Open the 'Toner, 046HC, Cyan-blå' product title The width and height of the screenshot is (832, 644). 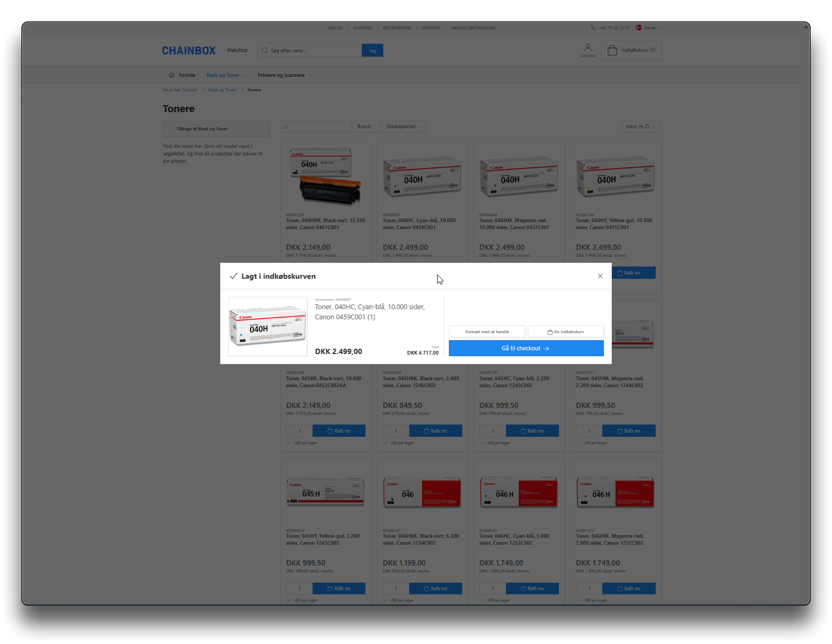tap(514, 539)
